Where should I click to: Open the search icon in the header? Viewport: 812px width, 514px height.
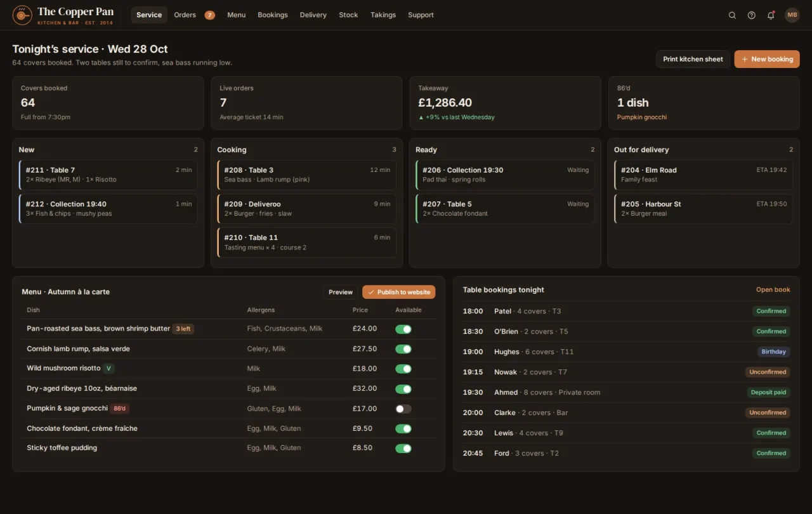pyautogui.click(x=732, y=15)
